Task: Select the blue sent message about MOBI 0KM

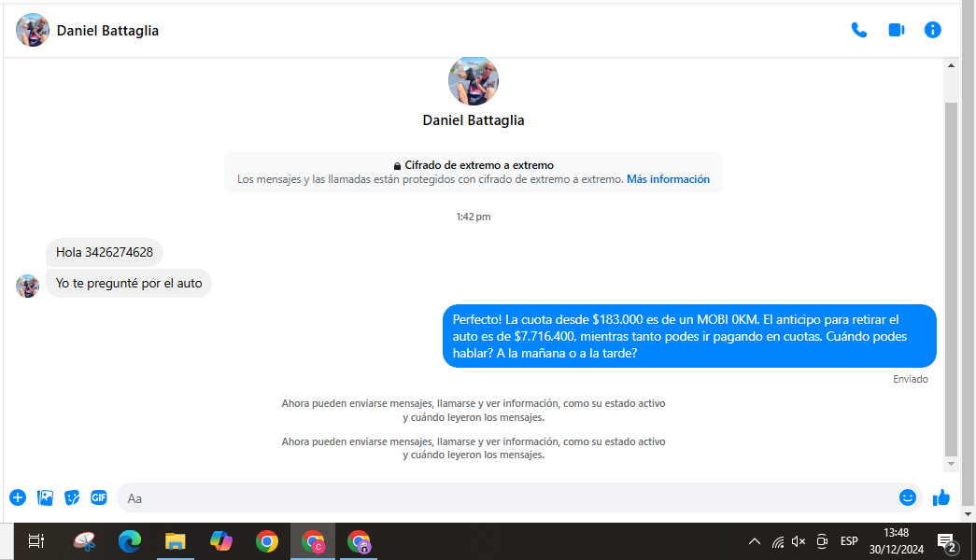Action: tap(689, 336)
